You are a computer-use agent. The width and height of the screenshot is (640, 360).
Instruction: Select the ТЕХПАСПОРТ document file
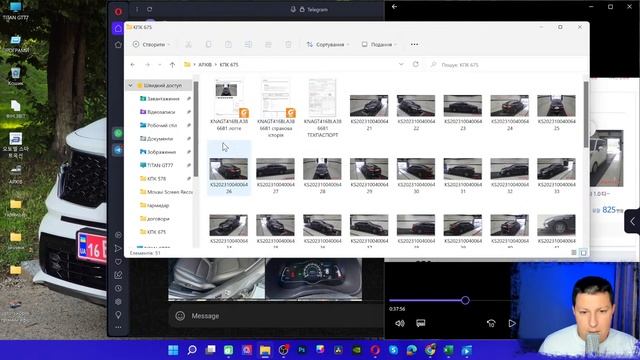coord(322,108)
